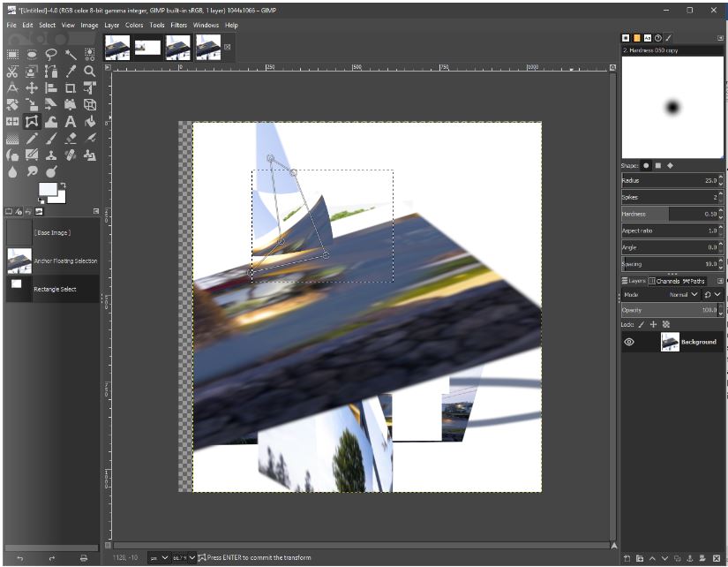Select the Color Picker eyedropper tool
The height and width of the screenshot is (567, 728).
(71, 72)
